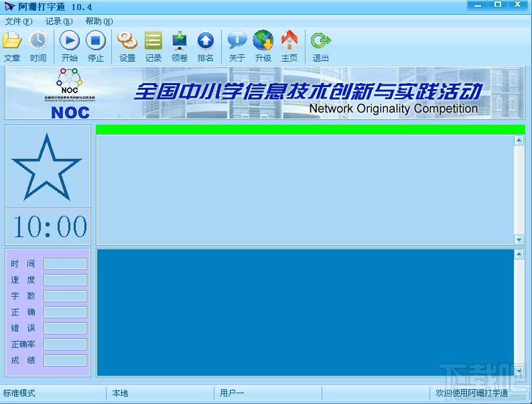Show the 关于 about info icon
The image size is (532, 404).
237,41
